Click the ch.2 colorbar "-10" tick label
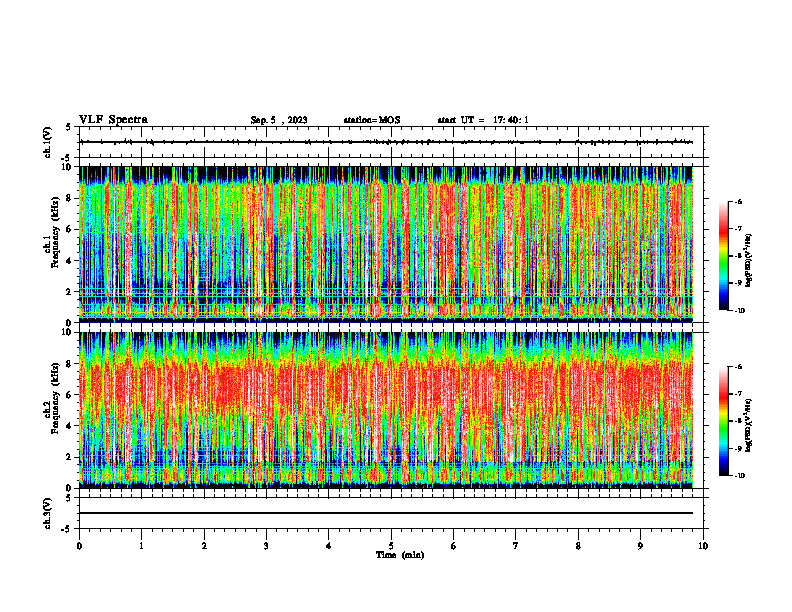The image size is (792, 612). [x=739, y=476]
